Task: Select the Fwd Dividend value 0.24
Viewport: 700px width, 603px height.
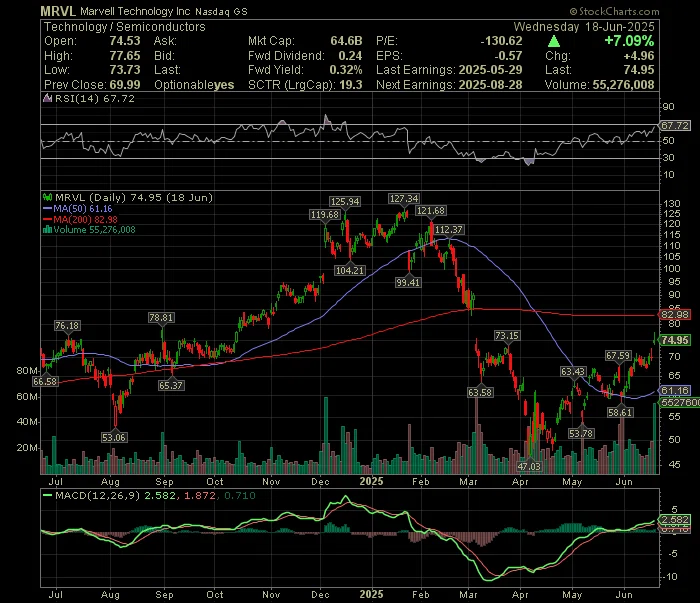Action: (350, 56)
